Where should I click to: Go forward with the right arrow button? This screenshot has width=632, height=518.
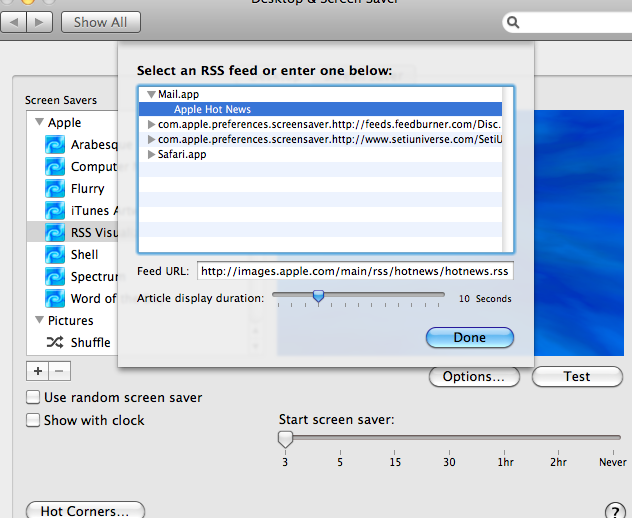(x=40, y=22)
